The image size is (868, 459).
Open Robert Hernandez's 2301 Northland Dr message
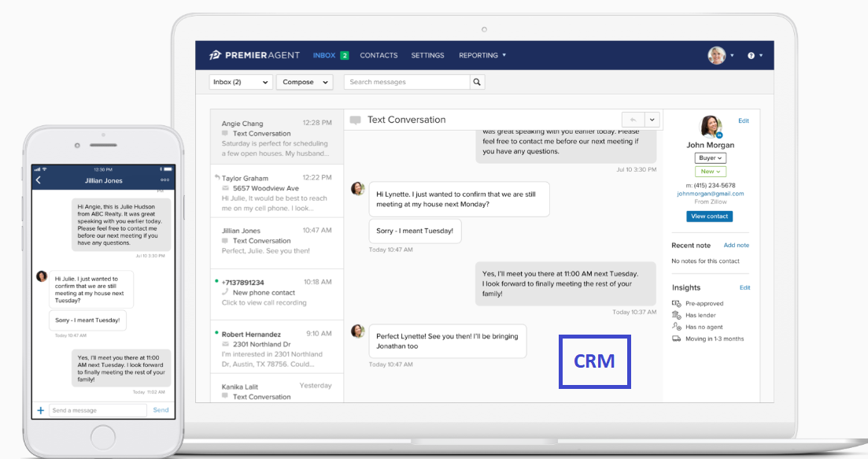coord(277,347)
